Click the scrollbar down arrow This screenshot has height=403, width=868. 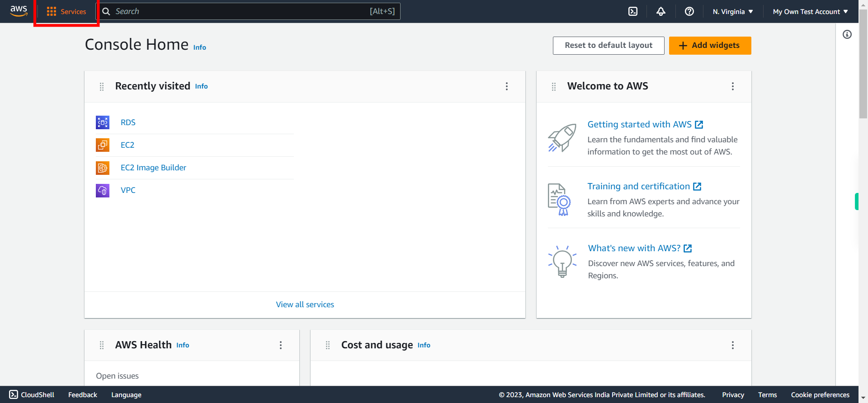click(863, 398)
